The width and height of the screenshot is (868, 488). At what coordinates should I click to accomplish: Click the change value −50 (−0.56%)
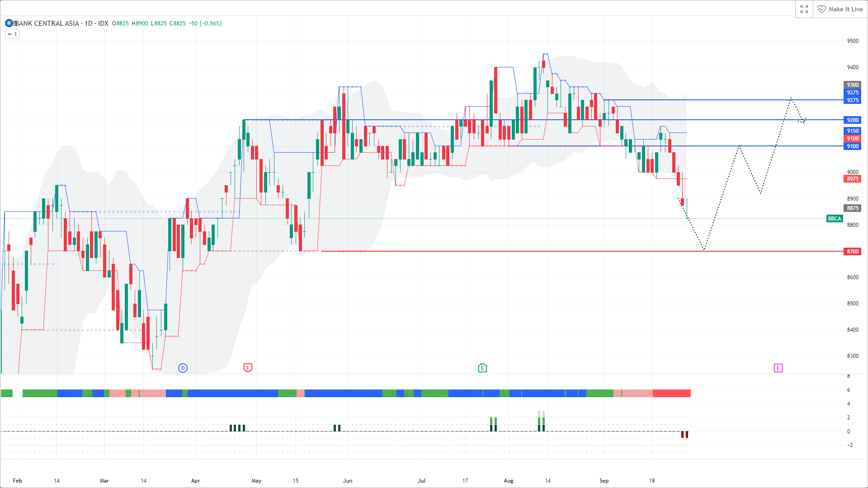pyautogui.click(x=205, y=23)
